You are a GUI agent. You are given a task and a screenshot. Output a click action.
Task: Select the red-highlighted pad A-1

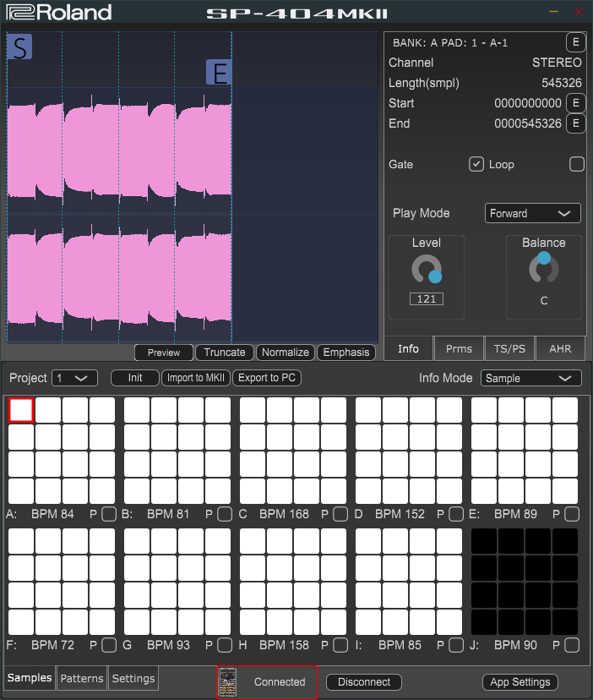pos(21,410)
